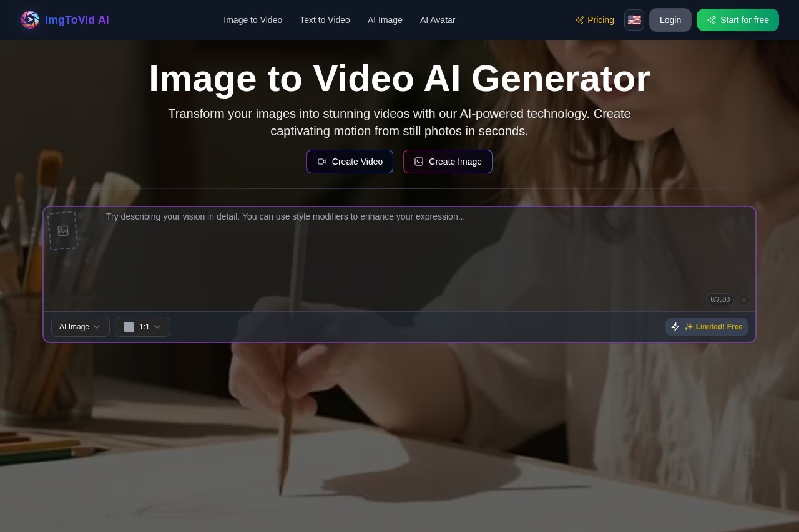Click the ImgToVid AI logo icon

29,20
